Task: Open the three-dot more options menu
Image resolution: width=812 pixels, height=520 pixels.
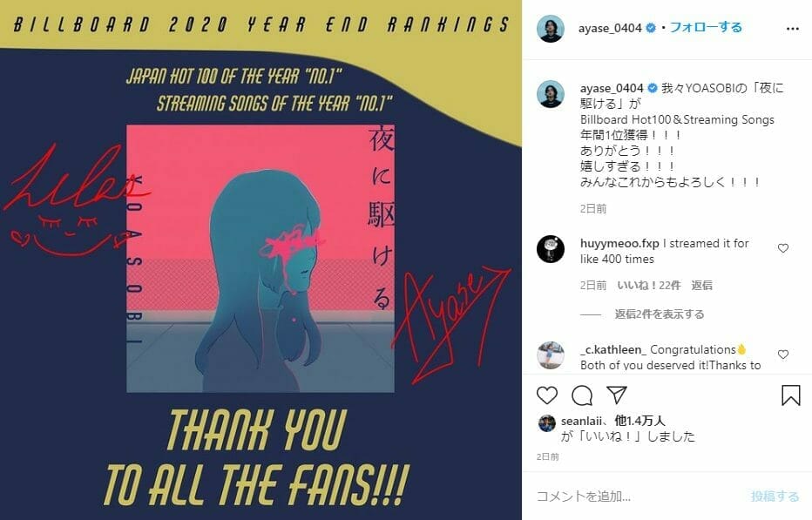Action: [792, 29]
